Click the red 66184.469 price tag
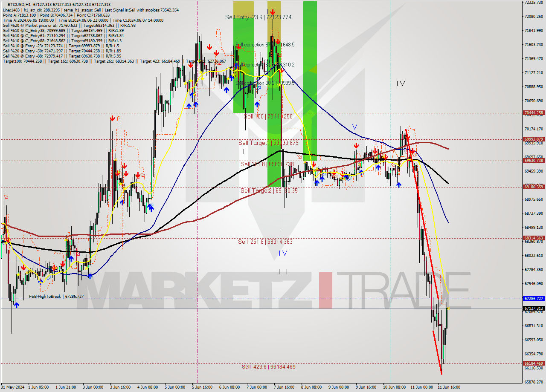 point(533,363)
